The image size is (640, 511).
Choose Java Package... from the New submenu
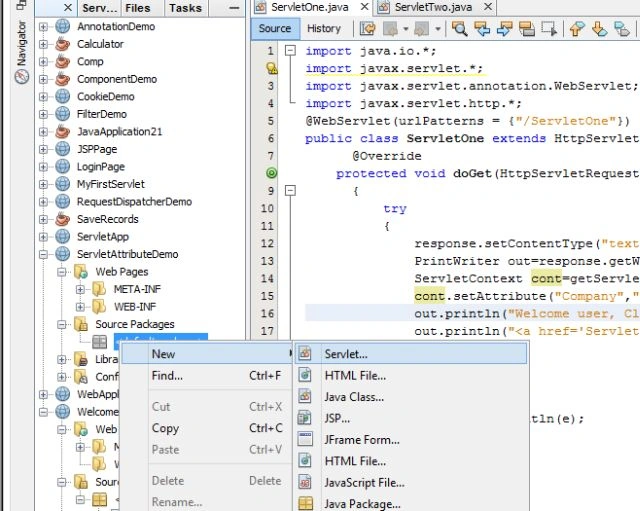pos(411,504)
